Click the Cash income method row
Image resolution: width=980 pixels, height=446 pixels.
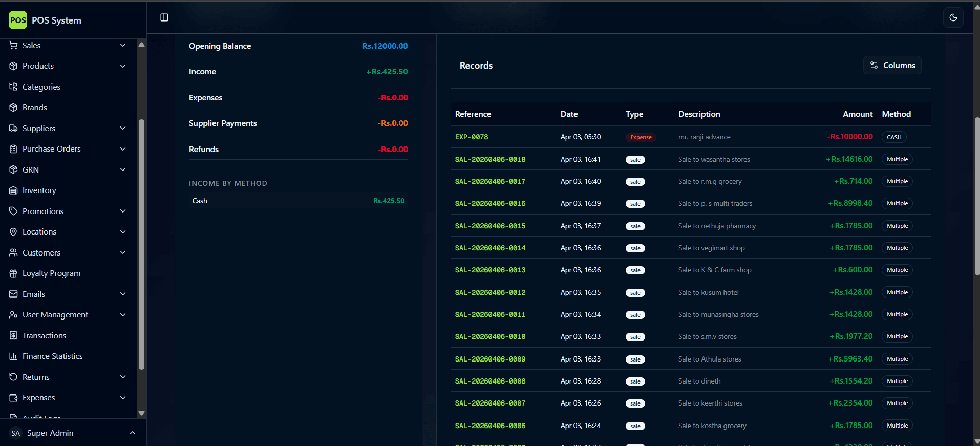coord(299,201)
